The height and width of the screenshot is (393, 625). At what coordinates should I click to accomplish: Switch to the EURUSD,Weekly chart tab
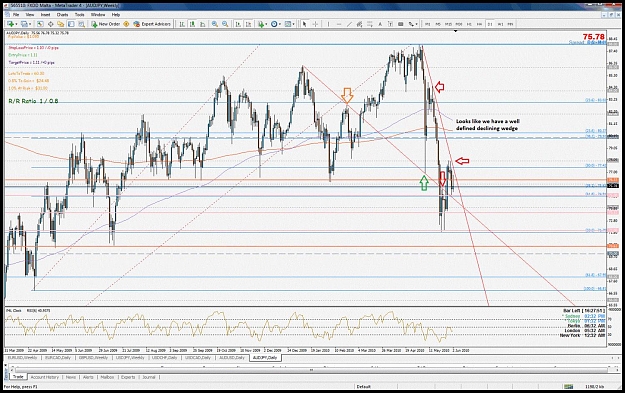point(23,358)
